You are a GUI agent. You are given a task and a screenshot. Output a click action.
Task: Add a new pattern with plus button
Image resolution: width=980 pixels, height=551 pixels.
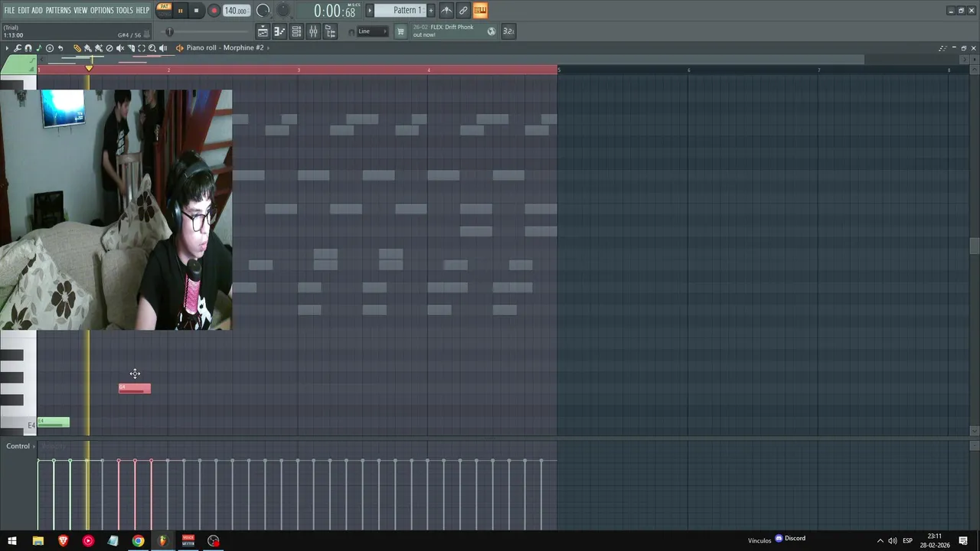pyautogui.click(x=430, y=11)
